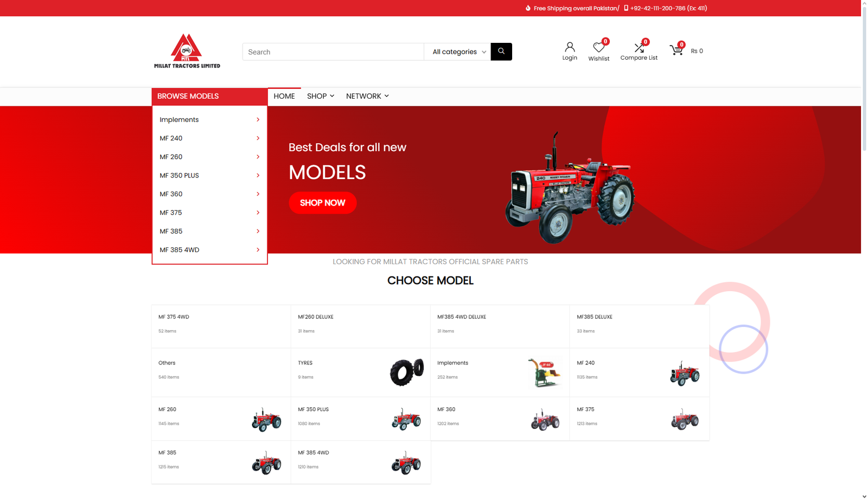This screenshot has height=500, width=868.
Task: Expand the NETWORK menu
Action: point(367,96)
